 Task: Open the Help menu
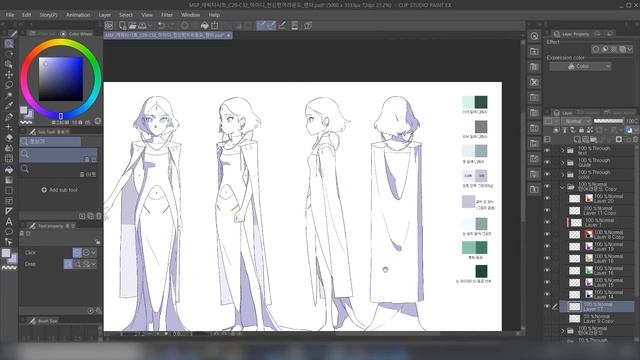click(x=214, y=15)
